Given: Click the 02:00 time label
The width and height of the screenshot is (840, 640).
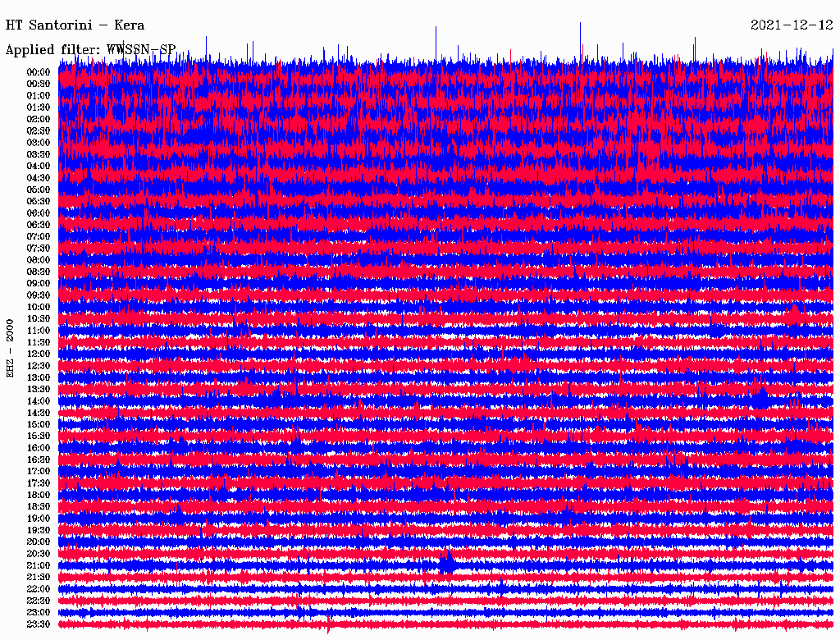Looking at the screenshot, I should (x=39, y=119).
